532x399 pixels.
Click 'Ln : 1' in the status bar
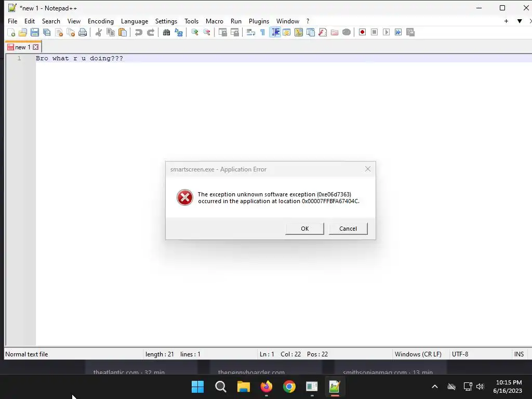[x=267, y=354]
